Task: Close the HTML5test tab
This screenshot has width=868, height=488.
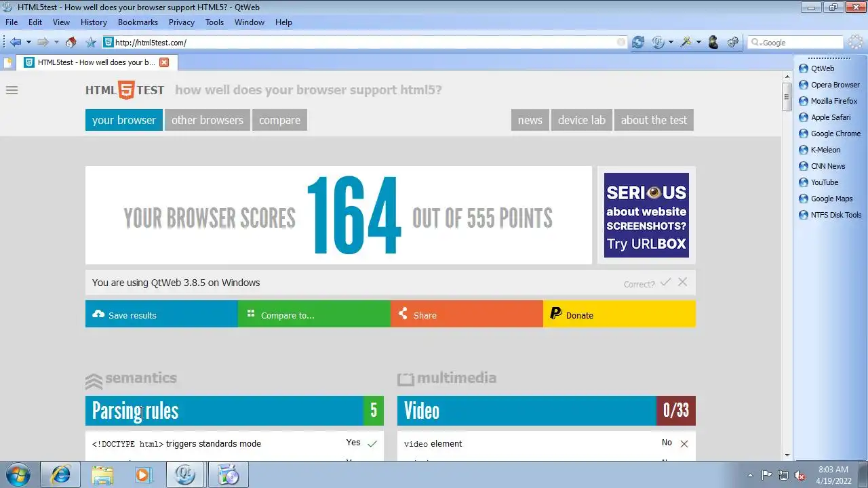Action: pos(164,62)
